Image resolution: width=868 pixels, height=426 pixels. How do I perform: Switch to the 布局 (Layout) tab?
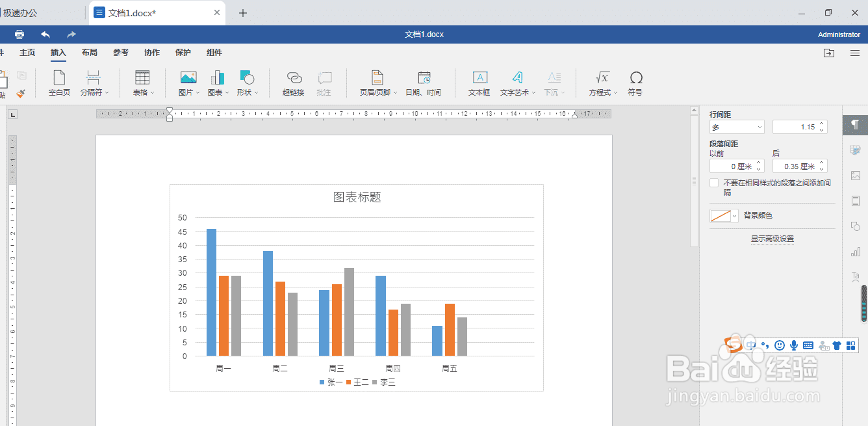90,53
